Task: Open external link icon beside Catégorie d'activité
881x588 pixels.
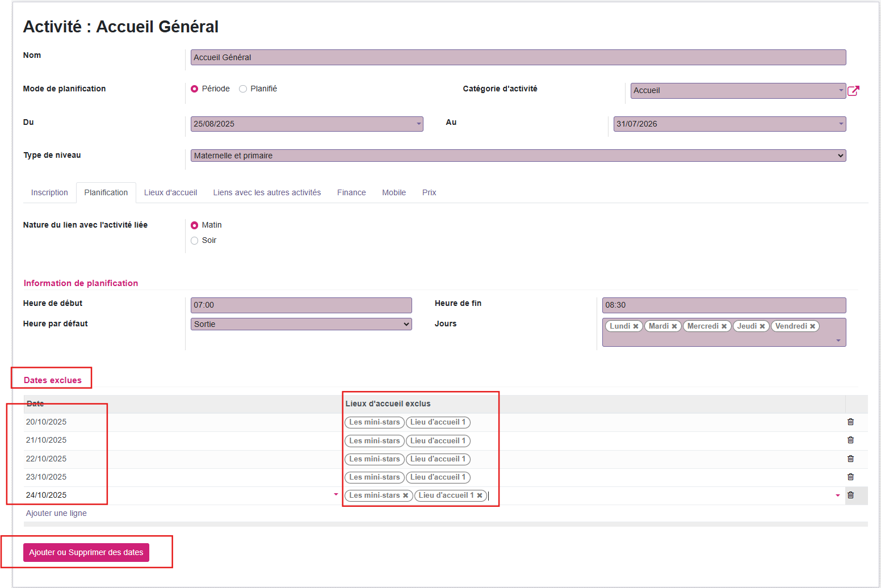Action: click(853, 91)
